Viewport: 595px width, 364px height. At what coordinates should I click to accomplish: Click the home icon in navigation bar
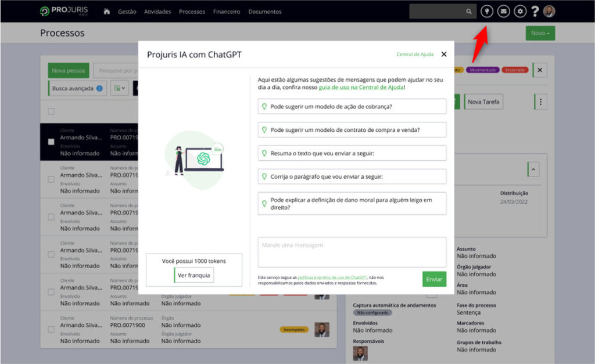click(106, 12)
